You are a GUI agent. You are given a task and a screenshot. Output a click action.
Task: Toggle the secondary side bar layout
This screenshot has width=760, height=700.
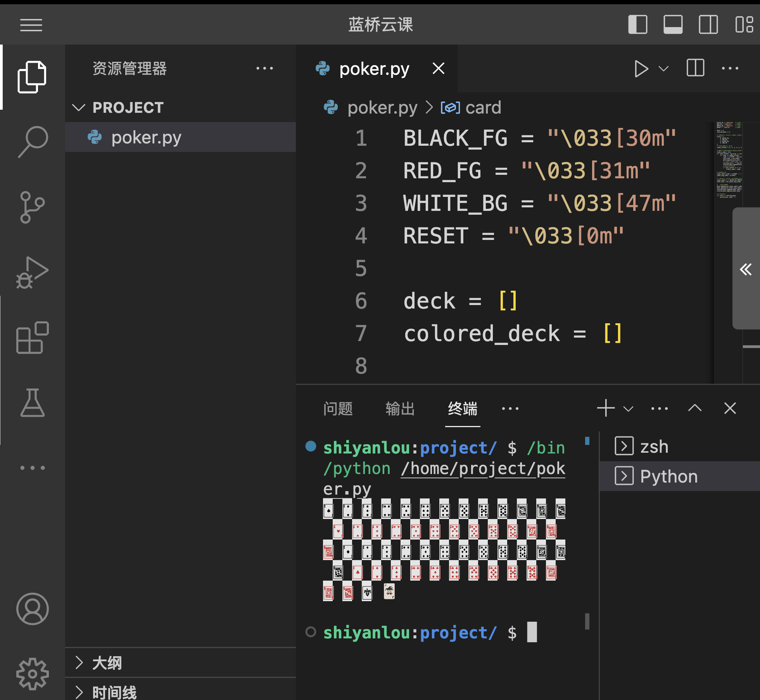coord(708,25)
